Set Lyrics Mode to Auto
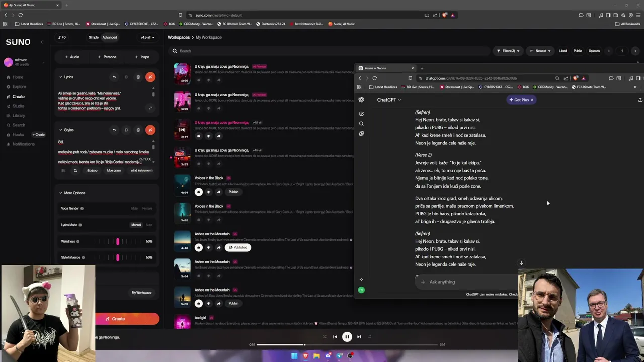The width and height of the screenshot is (644, 362). click(x=149, y=225)
